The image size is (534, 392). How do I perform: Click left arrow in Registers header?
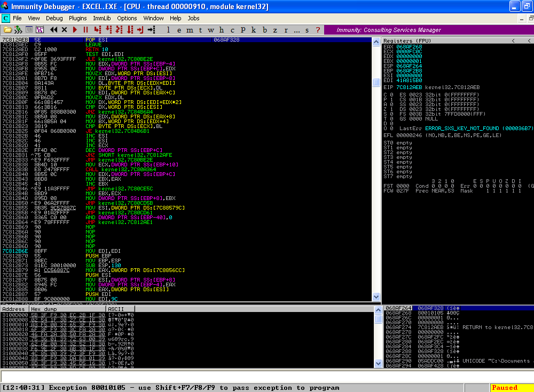513,41
